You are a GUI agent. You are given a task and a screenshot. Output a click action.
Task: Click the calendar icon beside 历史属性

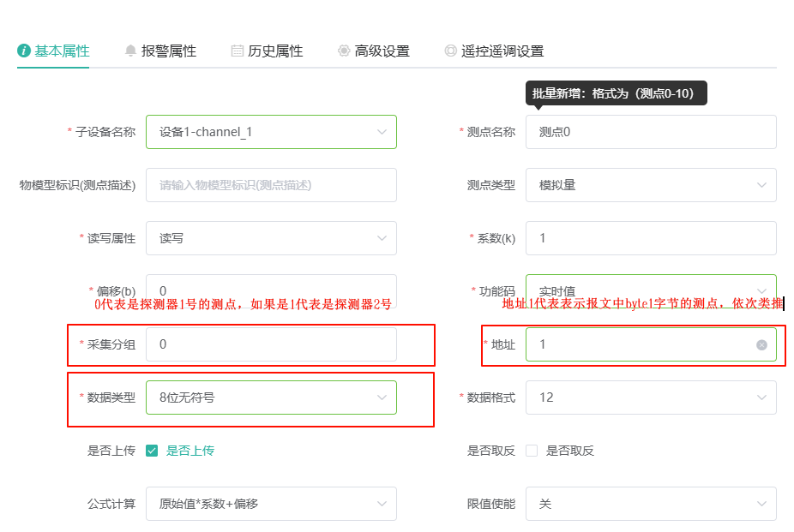[x=237, y=51]
